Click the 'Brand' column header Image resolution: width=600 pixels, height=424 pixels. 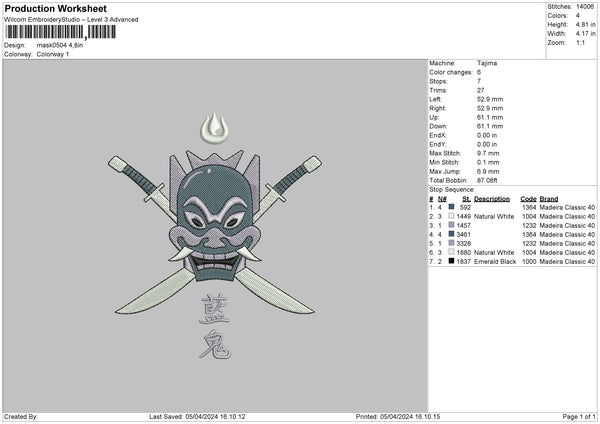click(x=549, y=199)
